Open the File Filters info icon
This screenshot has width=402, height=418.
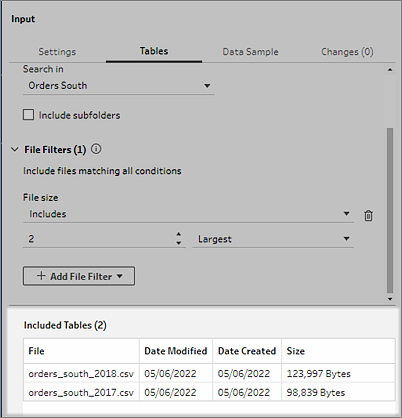click(96, 149)
